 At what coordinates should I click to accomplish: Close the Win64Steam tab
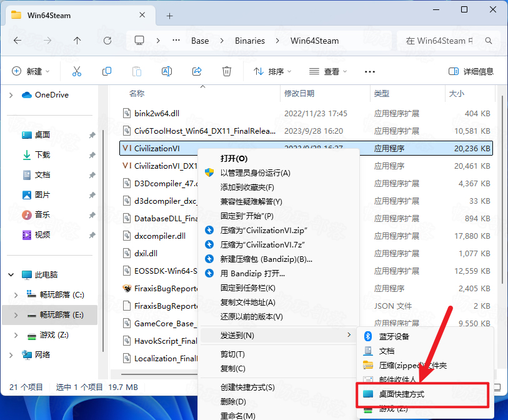[x=142, y=15]
